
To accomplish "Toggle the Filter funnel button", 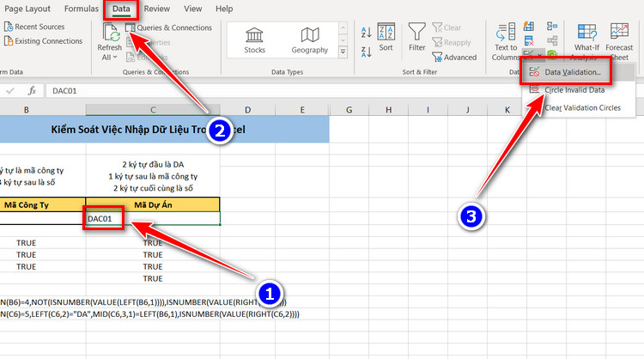I will (416, 37).
